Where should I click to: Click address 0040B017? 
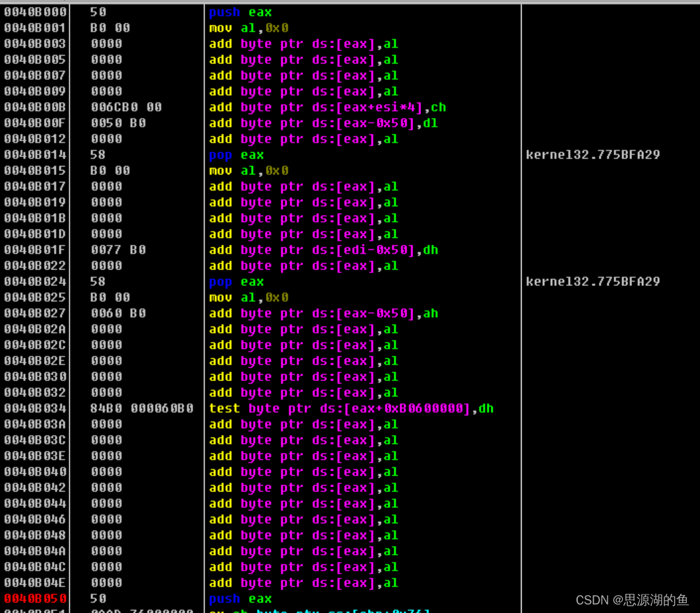coord(35,187)
